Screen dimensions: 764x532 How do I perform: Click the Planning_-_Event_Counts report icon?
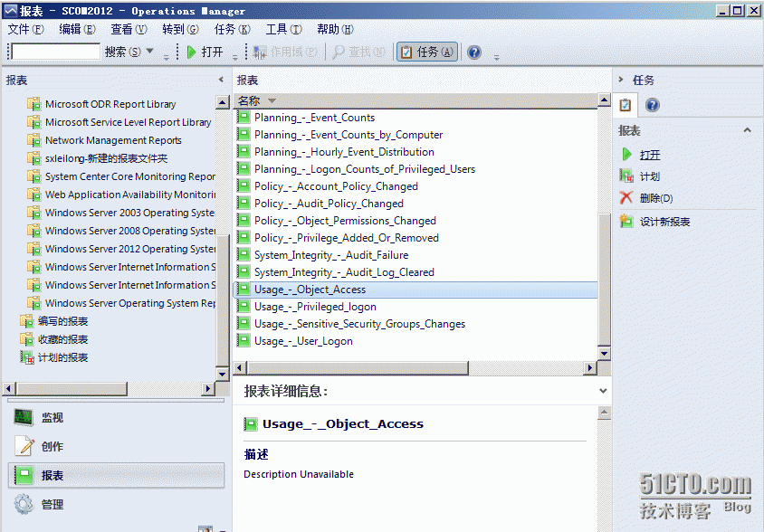(x=244, y=117)
